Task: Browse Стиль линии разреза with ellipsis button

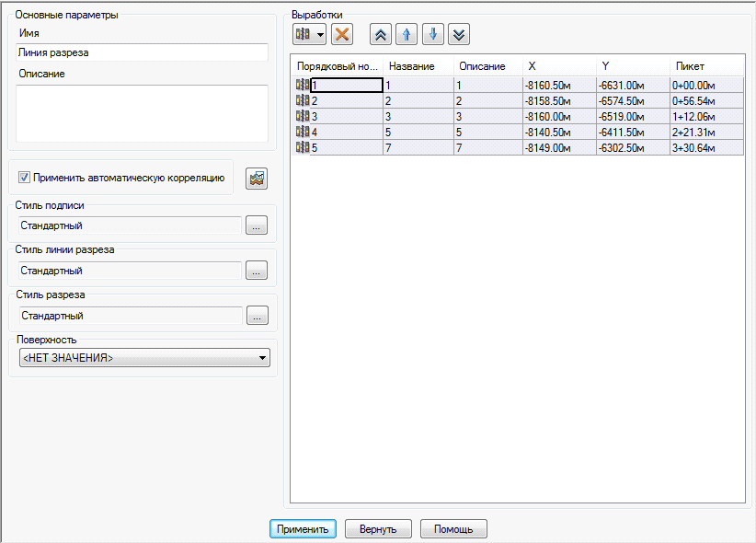Action: (x=257, y=271)
